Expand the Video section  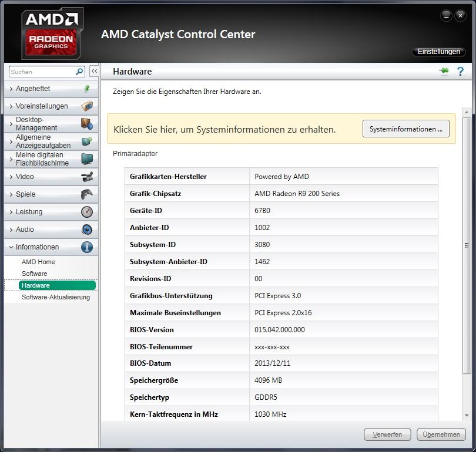click(x=51, y=177)
